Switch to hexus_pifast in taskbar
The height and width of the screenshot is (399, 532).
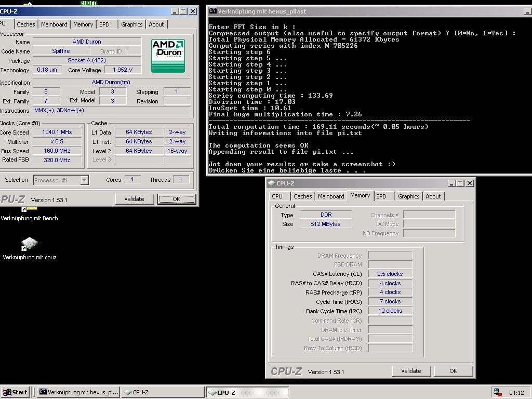tap(78, 392)
